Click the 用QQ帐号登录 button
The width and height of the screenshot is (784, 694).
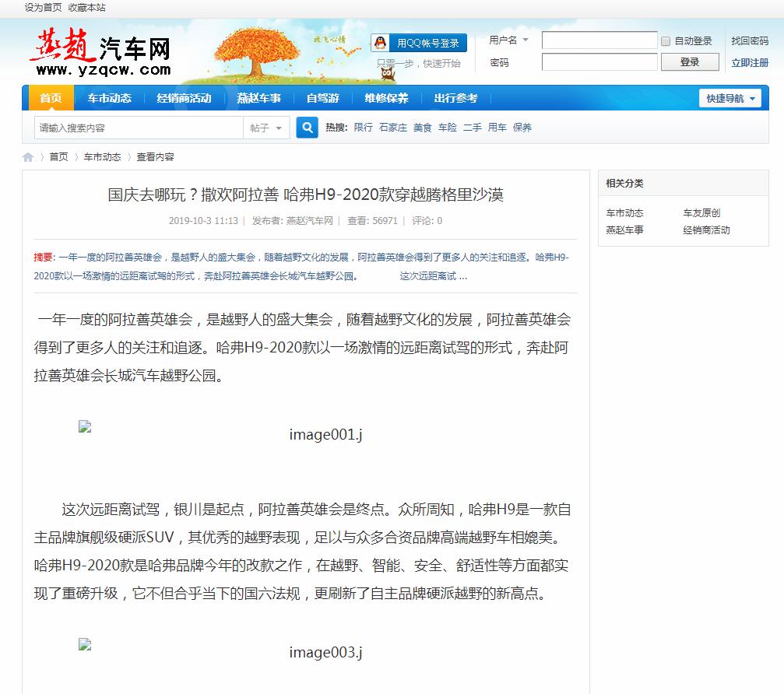point(419,43)
